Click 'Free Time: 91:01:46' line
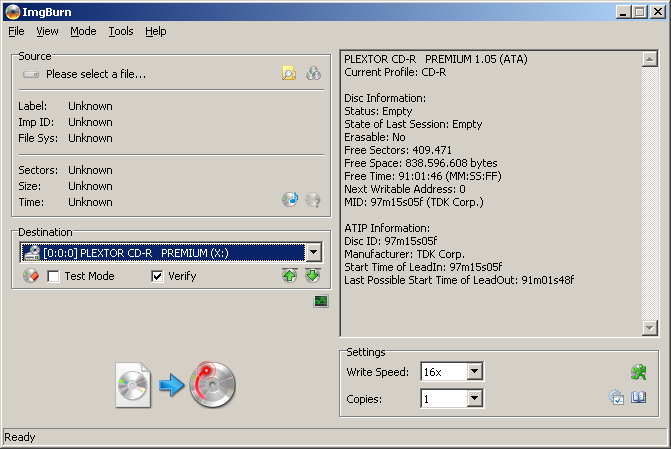This screenshot has width=671, height=449. (423, 176)
